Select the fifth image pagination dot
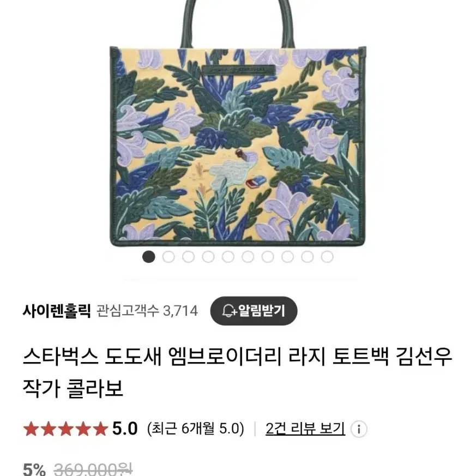The width and height of the screenshot is (476, 476). pos(228,257)
